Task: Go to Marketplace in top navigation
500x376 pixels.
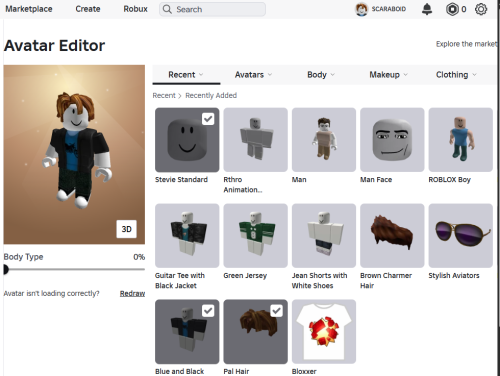Action: [29, 9]
